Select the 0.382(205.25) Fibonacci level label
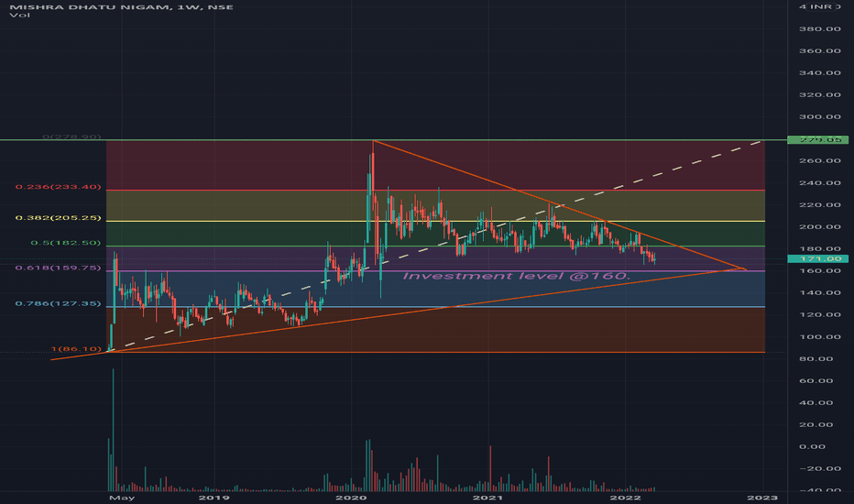The width and height of the screenshot is (854, 504). (x=59, y=218)
